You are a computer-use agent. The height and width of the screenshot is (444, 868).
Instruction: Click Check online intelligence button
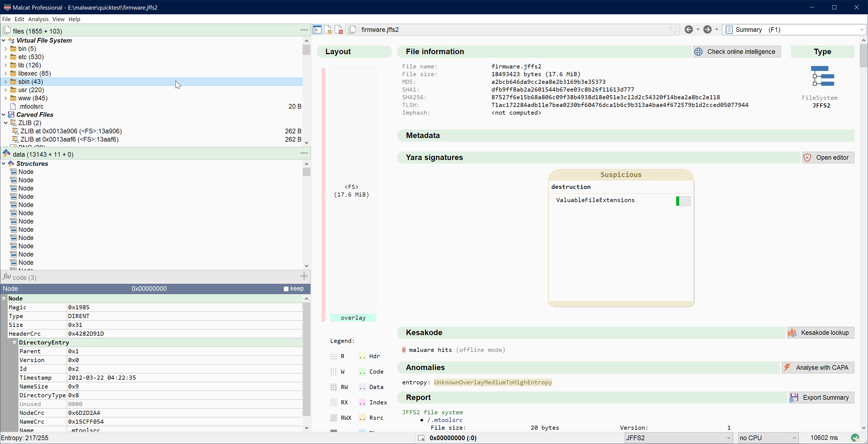click(x=737, y=52)
